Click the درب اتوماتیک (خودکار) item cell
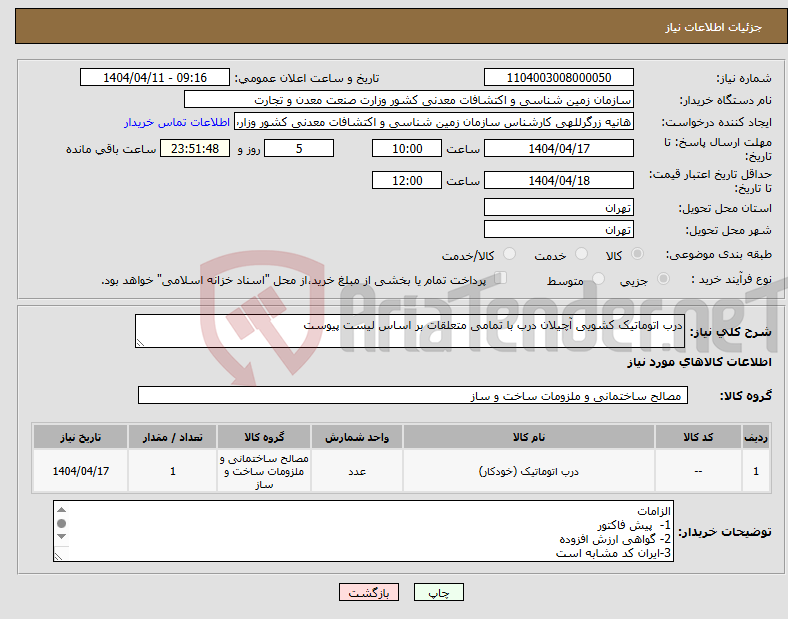 pos(529,471)
